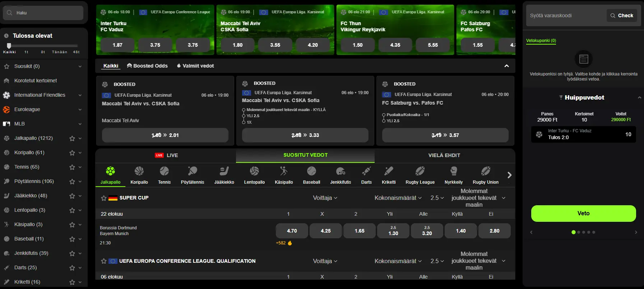Collapse the boosted bets panel
The width and height of the screenshot is (644, 289).
506,66
